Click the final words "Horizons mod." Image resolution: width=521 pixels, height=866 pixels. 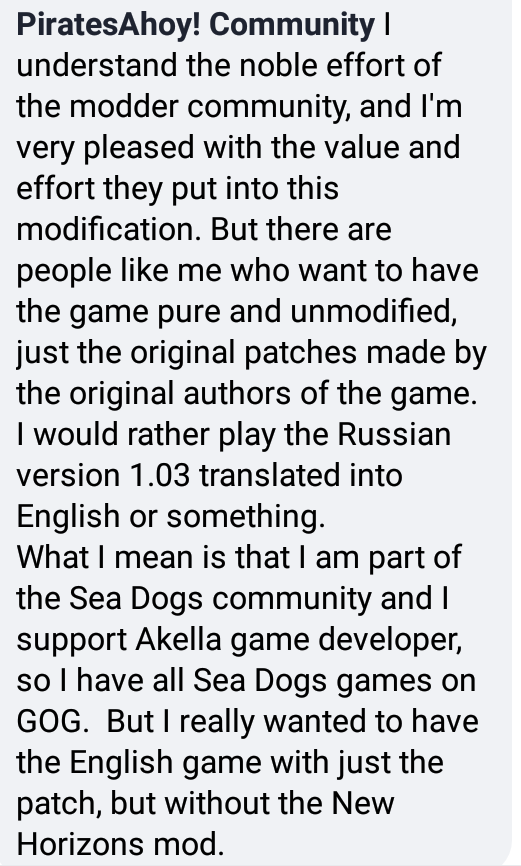click(x=120, y=845)
